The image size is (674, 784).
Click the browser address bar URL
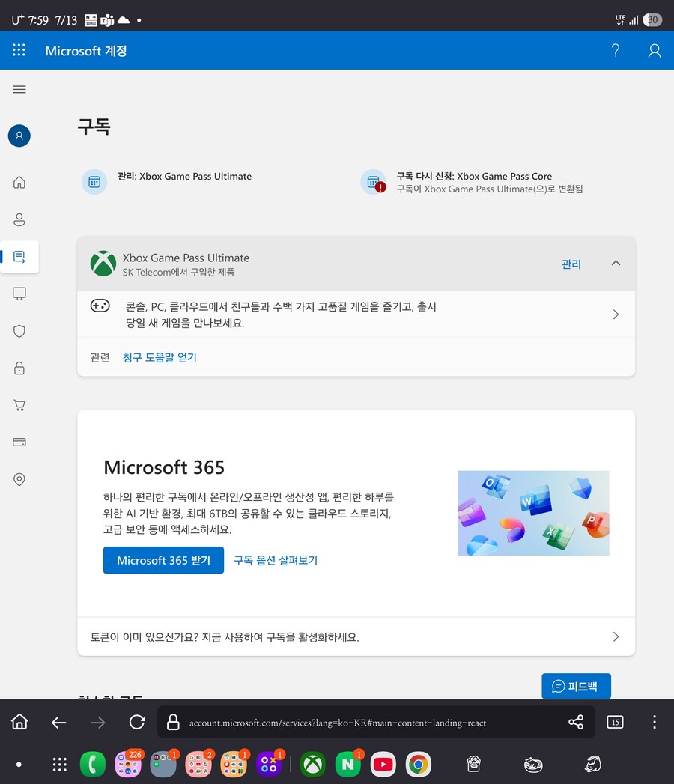[x=338, y=723]
